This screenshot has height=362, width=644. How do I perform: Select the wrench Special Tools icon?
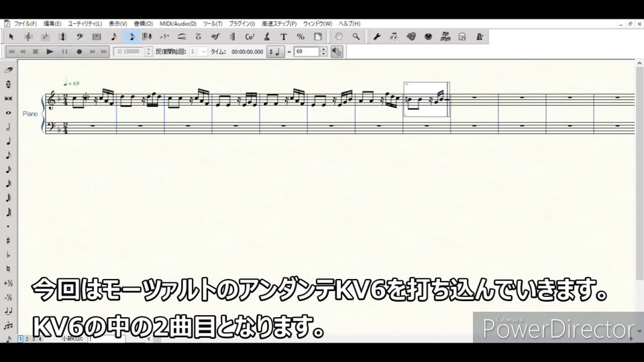tap(376, 37)
